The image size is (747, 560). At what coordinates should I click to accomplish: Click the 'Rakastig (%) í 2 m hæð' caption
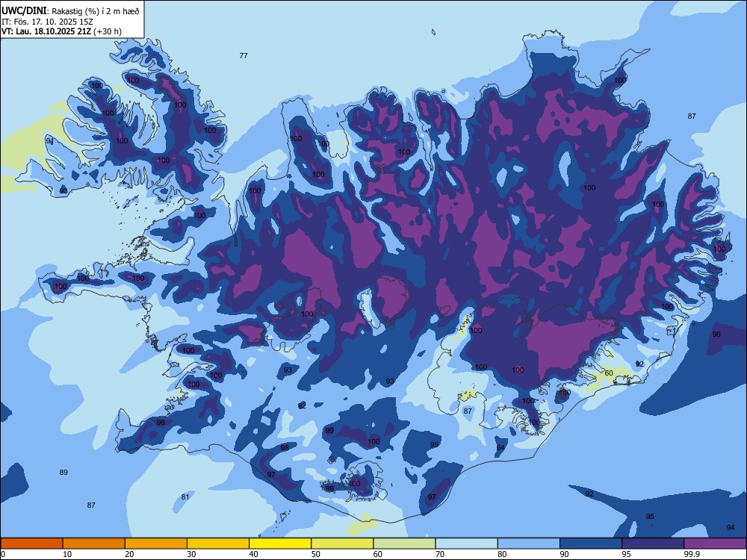pyautogui.click(x=96, y=11)
